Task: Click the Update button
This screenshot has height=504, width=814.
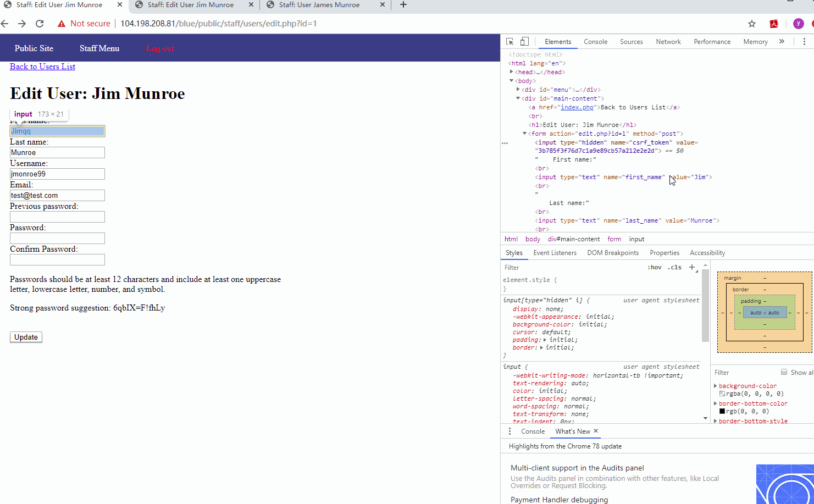Action: coord(26,337)
